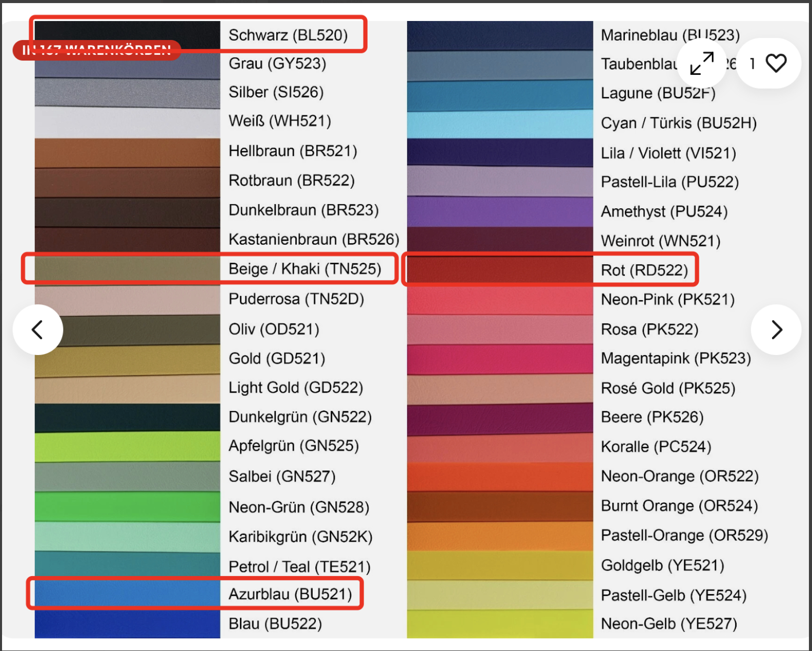Select the 'Pastell-Orange (OR529)' label
Image resolution: width=812 pixels, height=651 pixels.
(x=684, y=536)
